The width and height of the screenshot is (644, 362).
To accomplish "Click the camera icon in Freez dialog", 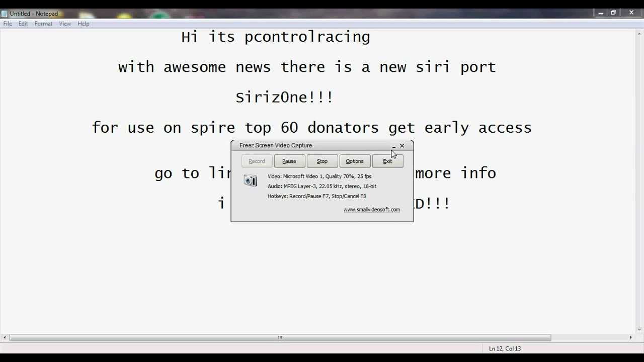I will pyautogui.click(x=251, y=180).
